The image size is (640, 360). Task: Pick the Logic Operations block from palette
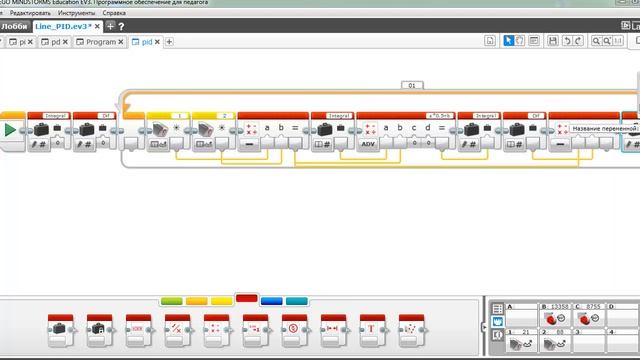177,330
